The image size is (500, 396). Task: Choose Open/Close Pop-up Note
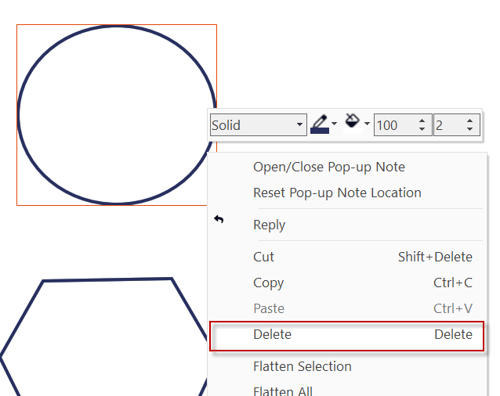coord(347,167)
